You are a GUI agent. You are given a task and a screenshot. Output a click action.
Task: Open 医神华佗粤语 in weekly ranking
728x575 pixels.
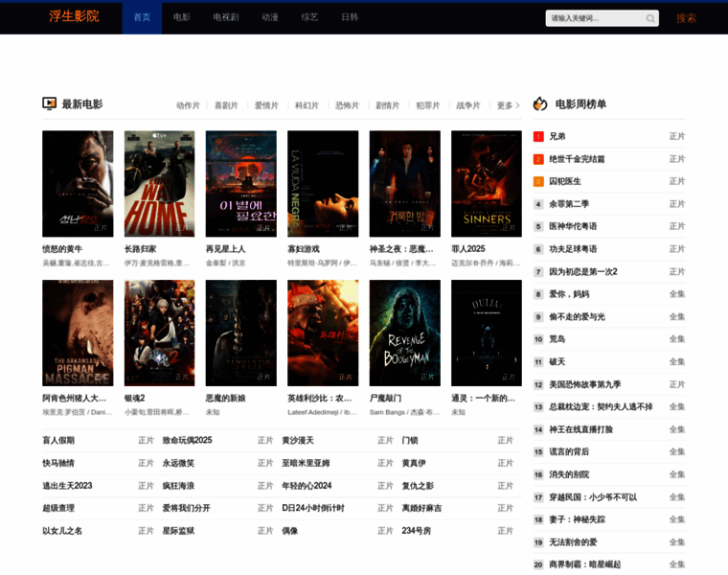pos(573,227)
